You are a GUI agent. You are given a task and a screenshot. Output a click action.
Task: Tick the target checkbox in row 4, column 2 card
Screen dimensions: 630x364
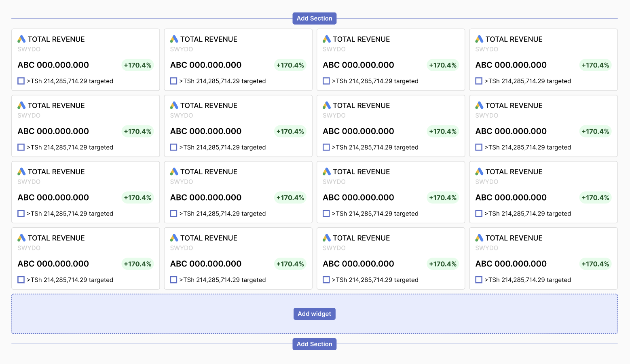point(173,280)
